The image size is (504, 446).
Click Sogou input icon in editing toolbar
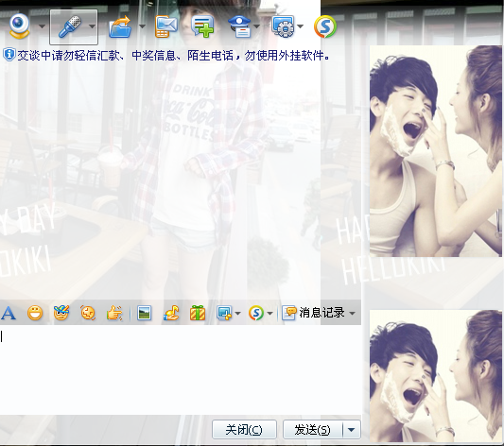pyautogui.click(x=256, y=313)
